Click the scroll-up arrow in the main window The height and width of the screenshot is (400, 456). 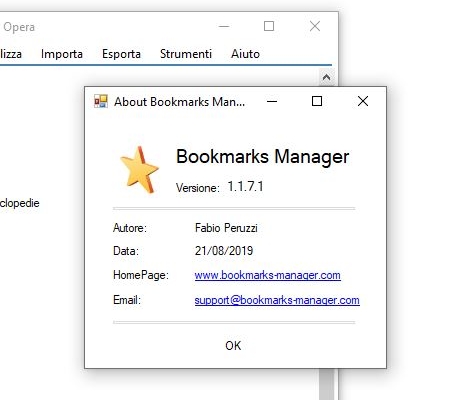326,77
